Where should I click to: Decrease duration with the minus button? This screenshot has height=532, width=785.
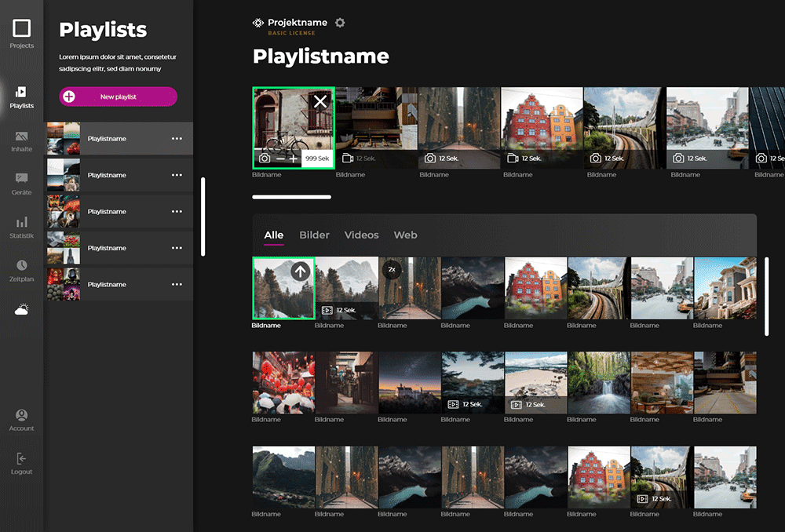pyautogui.click(x=280, y=159)
